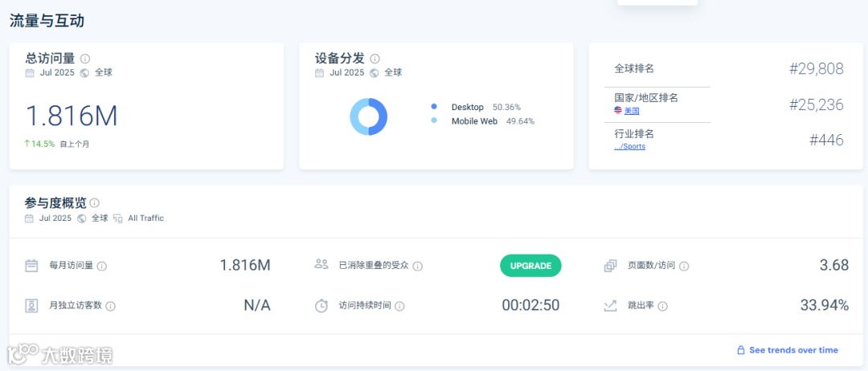Click info icon next to 参与度概览
The width and height of the screenshot is (868, 371).
click(x=95, y=203)
